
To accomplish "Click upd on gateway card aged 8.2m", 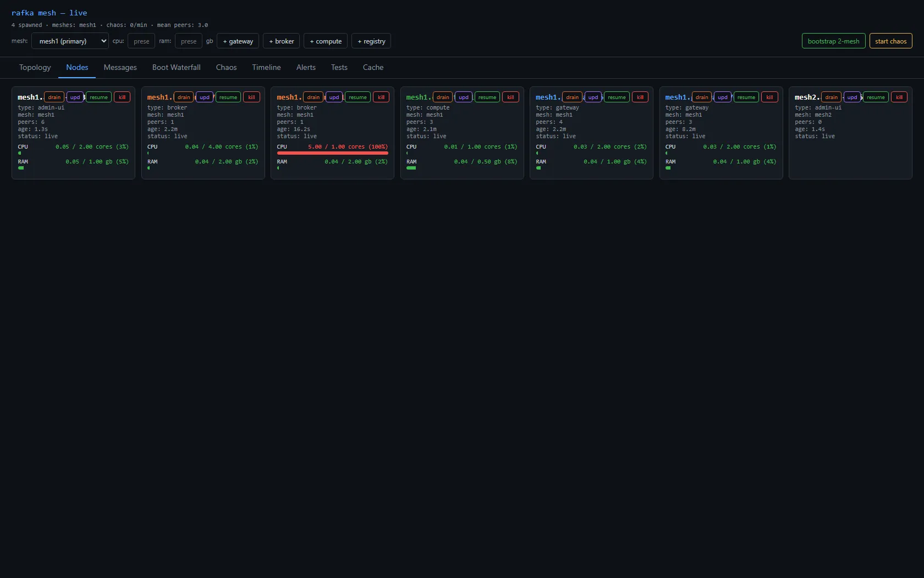I will (723, 97).
